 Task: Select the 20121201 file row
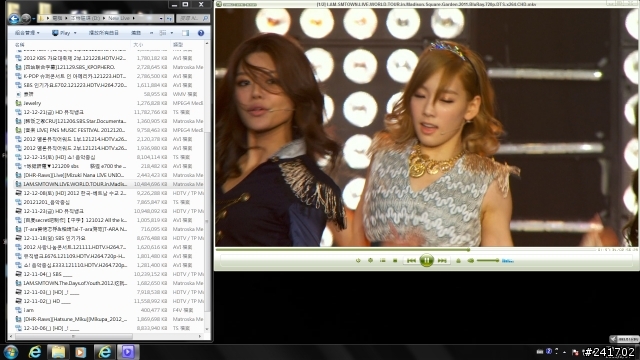coord(109,202)
